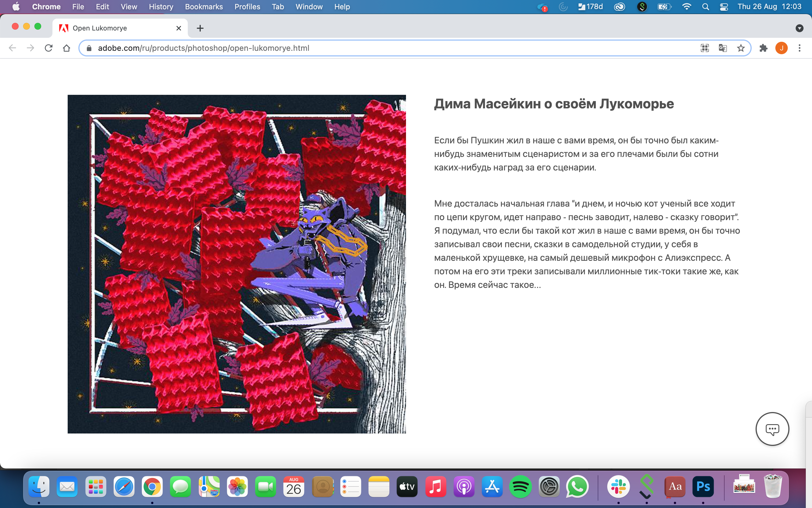This screenshot has width=812, height=508.
Task: Open Dictionary from the Dock
Action: (675, 487)
